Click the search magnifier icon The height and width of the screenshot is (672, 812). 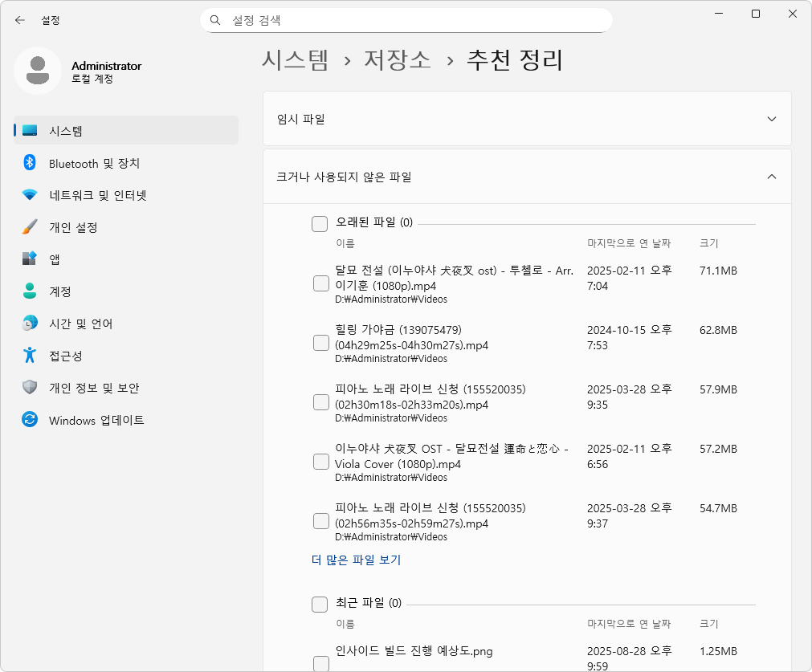[215, 20]
